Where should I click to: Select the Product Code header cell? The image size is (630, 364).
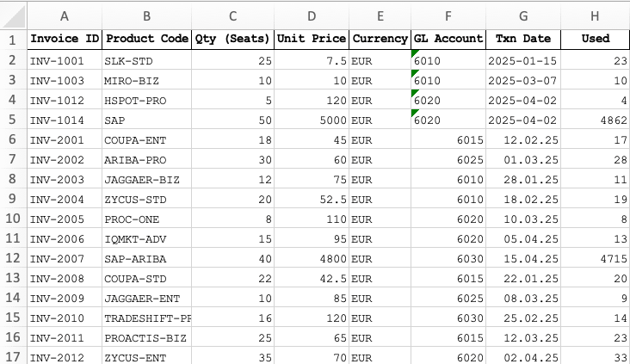click(x=146, y=39)
